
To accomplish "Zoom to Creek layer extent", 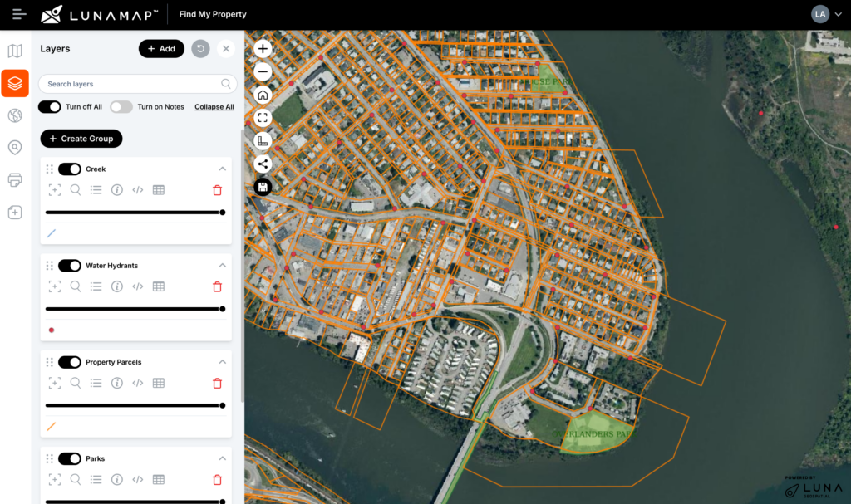I will click(55, 190).
